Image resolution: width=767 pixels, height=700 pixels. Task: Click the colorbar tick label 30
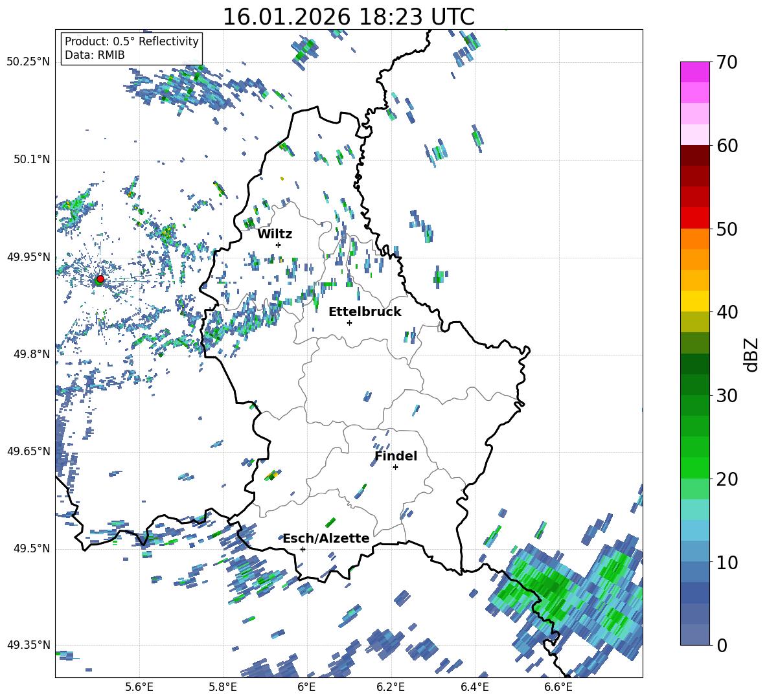tap(727, 396)
